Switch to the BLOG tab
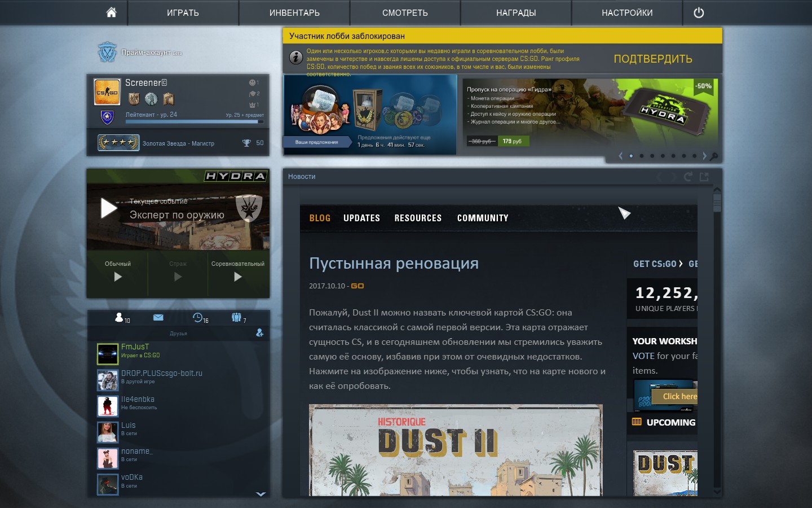812x508 pixels. click(320, 218)
